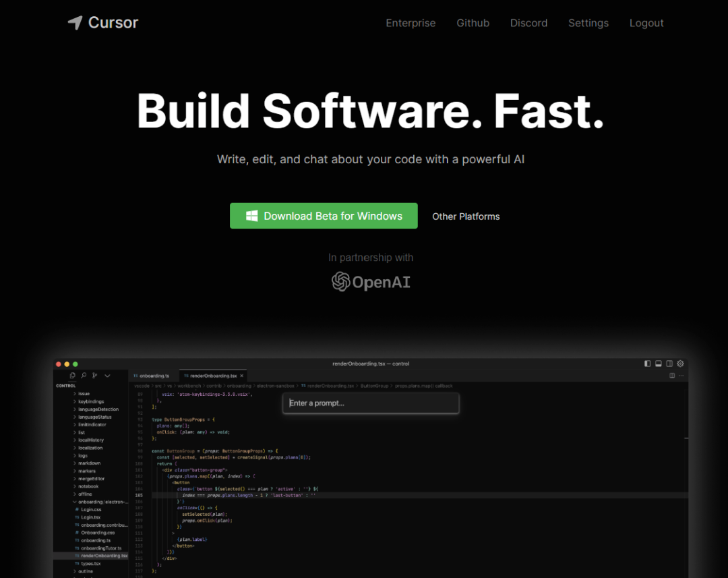Open Settings in the top navigation

pyautogui.click(x=588, y=23)
